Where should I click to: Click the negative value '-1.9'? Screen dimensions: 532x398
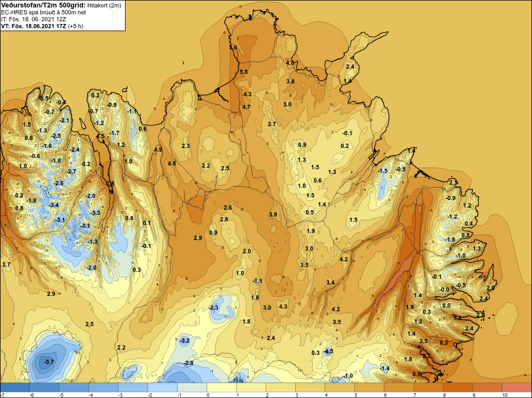click(450, 239)
